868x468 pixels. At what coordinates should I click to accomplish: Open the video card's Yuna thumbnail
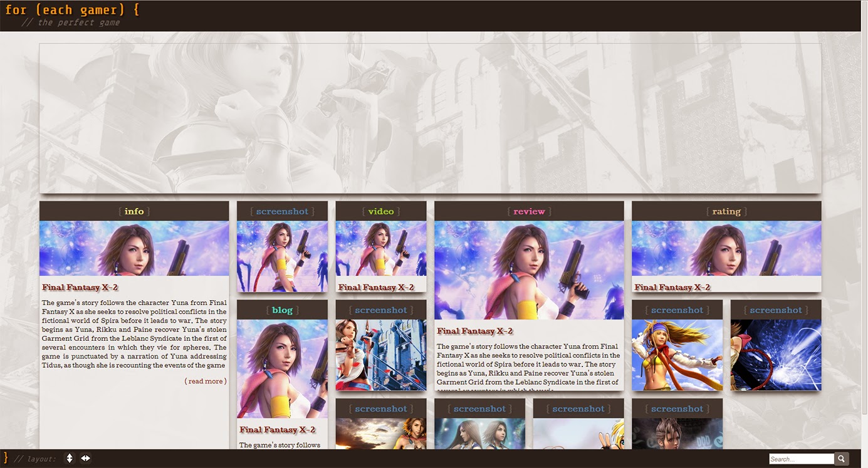[x=381, y=249]
